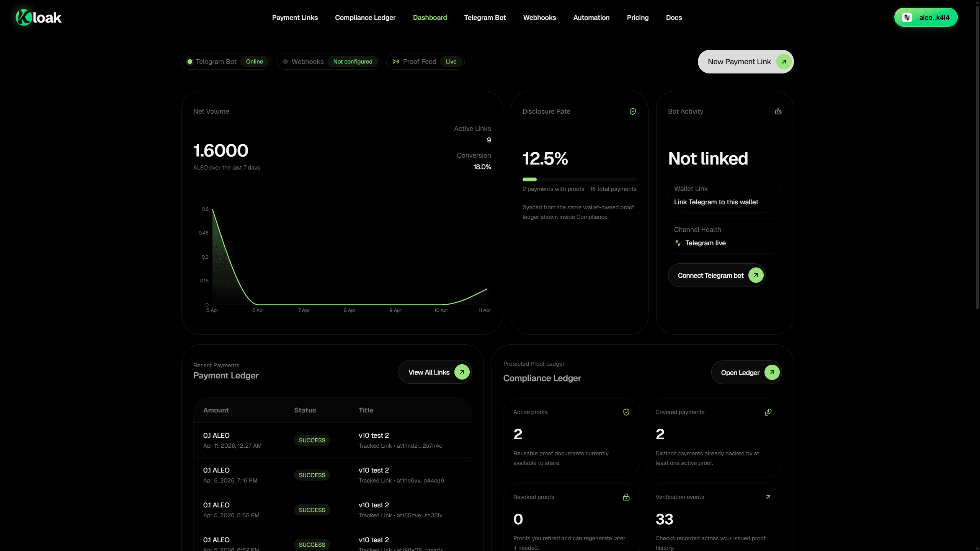Click the Amount column header
This screenshot has height=551, width=980.
coord(216,410)
